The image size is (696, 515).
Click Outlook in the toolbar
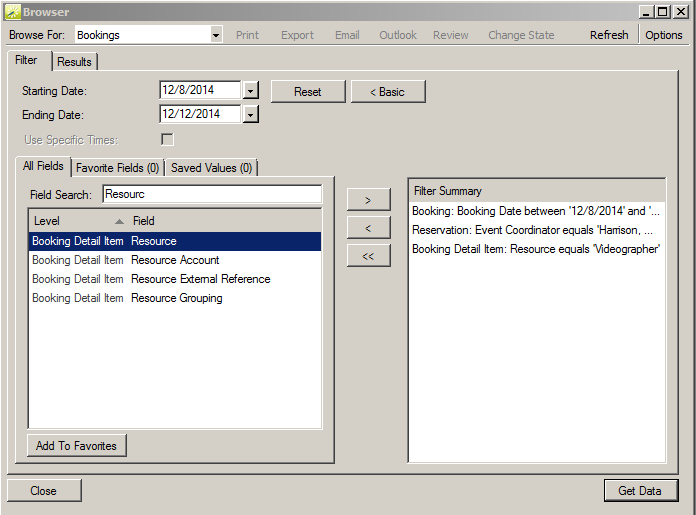[x=398, y=35]
